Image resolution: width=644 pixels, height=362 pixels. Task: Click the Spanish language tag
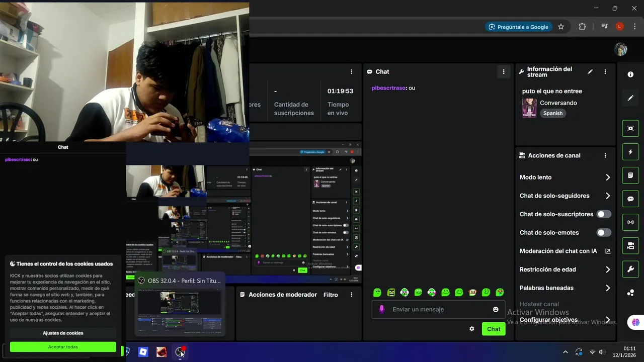tap(553, 113)
